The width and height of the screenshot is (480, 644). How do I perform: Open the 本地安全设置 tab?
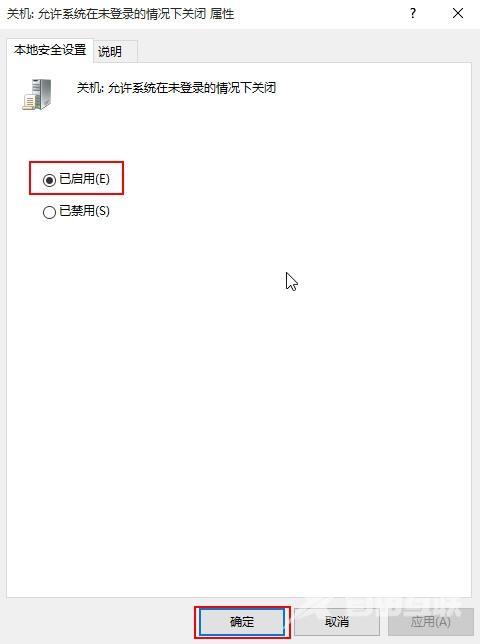click(50, 50)
